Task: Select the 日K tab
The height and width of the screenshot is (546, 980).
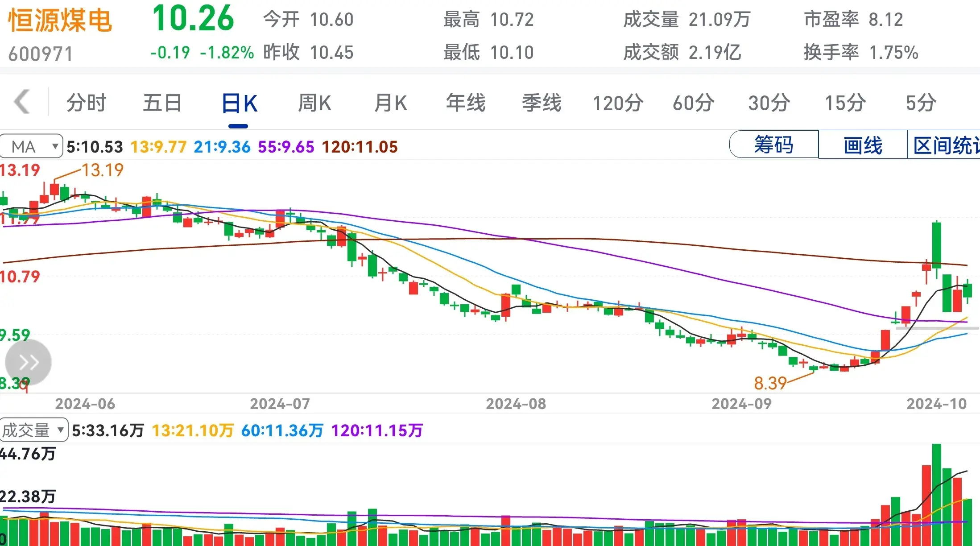Action: pos(239,103)
